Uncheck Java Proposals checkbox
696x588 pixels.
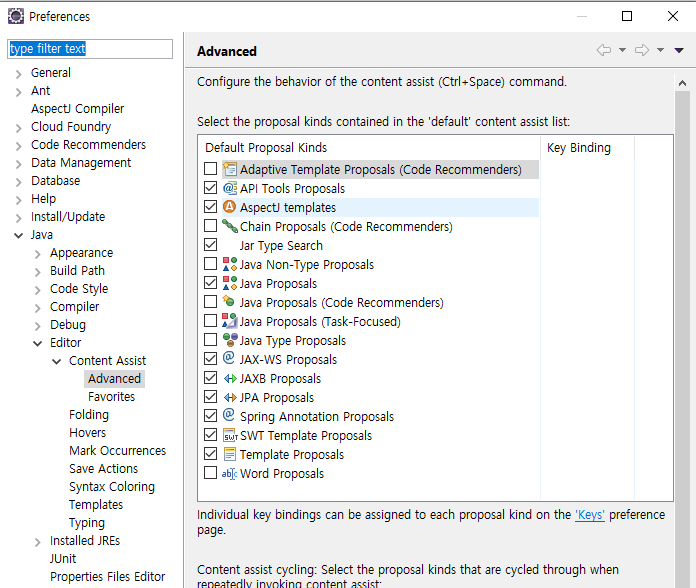pos(210,283)
